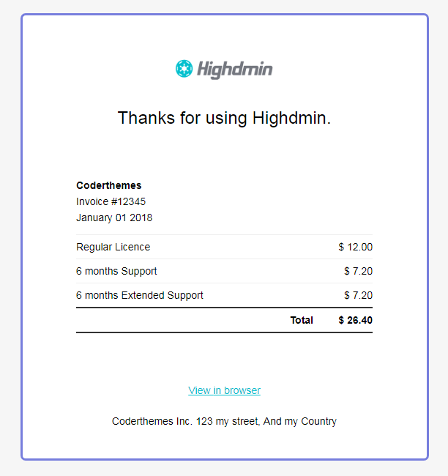Click the $ 12.00 price

coord(356,247)
